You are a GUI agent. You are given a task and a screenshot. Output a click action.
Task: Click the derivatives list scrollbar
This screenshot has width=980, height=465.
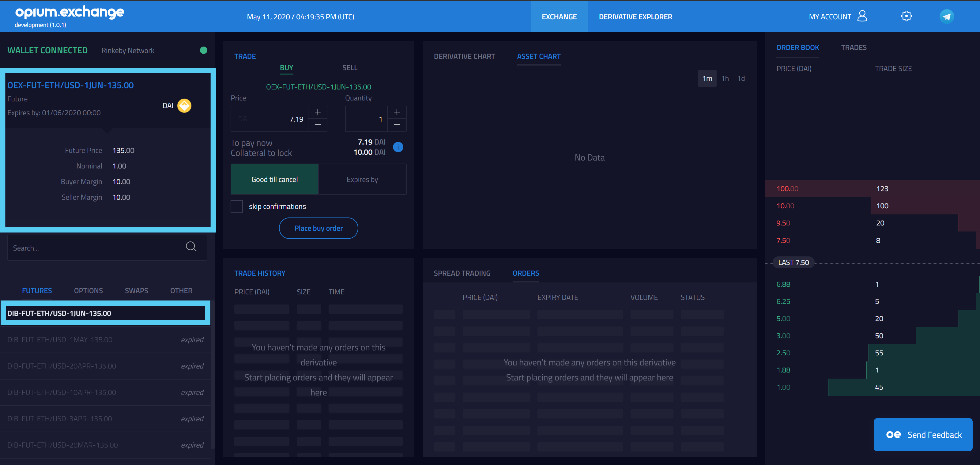(213, 375)
